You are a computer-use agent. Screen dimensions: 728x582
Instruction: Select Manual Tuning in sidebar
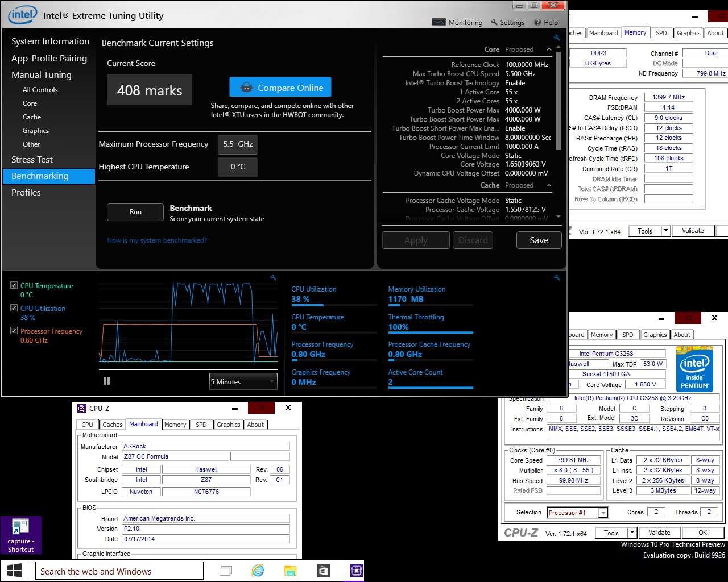pos(42,75)
